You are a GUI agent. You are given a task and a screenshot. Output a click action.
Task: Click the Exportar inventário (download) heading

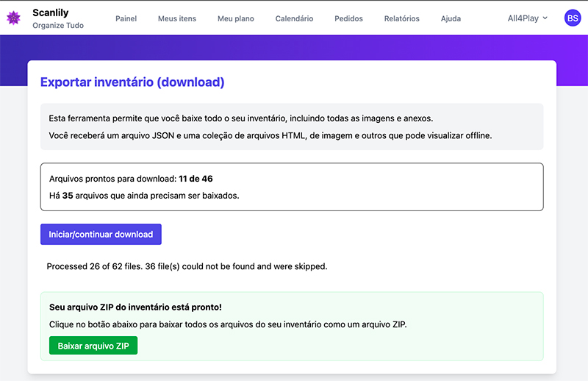pyautogui.click(x=132, y=82)
